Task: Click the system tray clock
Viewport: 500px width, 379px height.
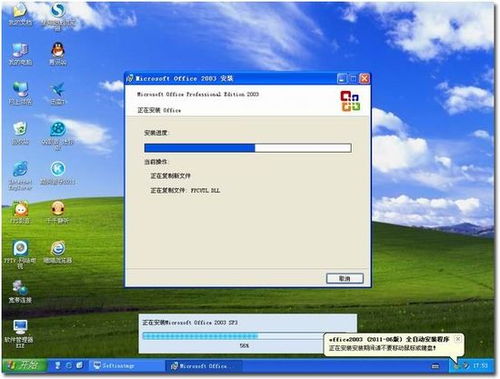Action: click(x=480, y=366)
